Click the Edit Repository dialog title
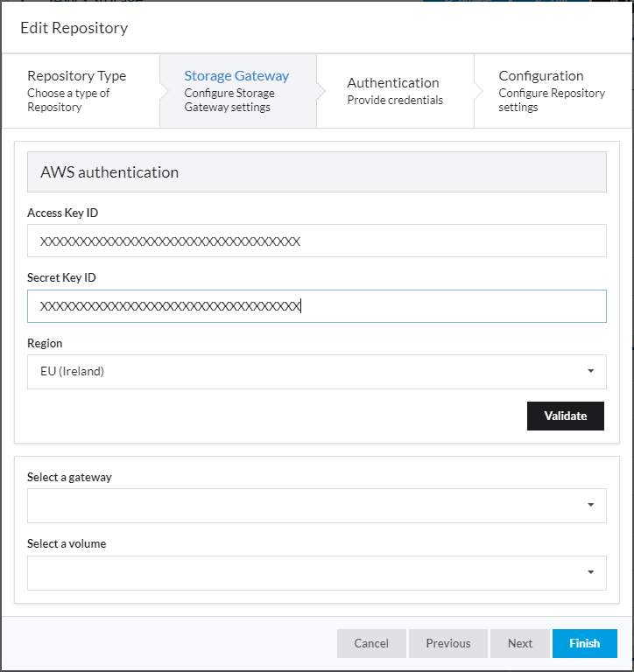The height and width of the screenshot is (672, 634). click(74, 28)
